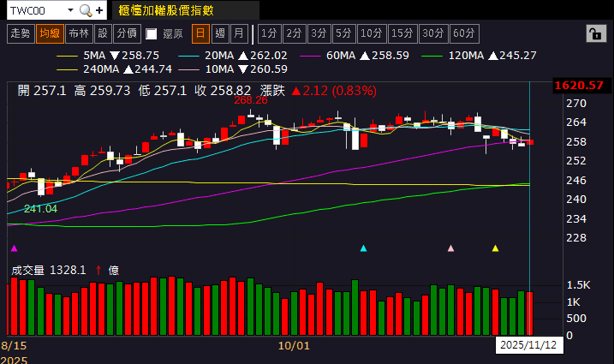Click the 60MA value 258.59
The height and width of the screenshot is (364, 614).
pyautogui.click(x=390, y=56)
